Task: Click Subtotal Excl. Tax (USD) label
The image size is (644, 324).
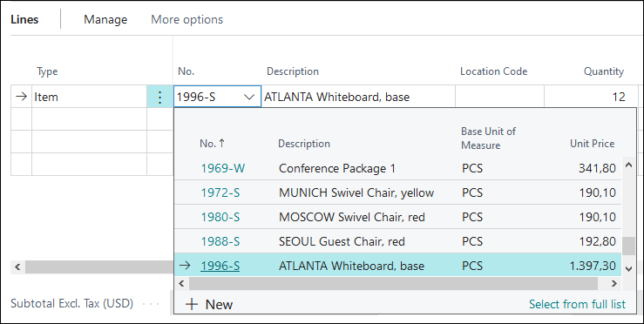Action: point(71,303)
